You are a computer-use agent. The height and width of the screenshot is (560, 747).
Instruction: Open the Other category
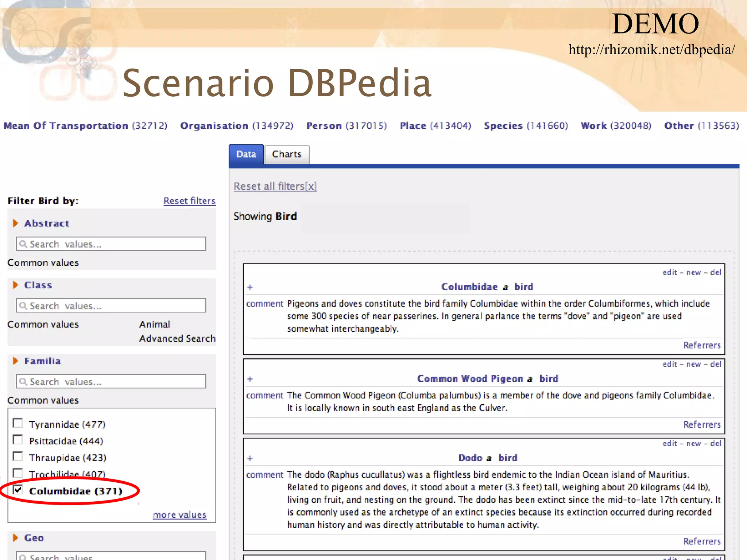tap(702, 126)
